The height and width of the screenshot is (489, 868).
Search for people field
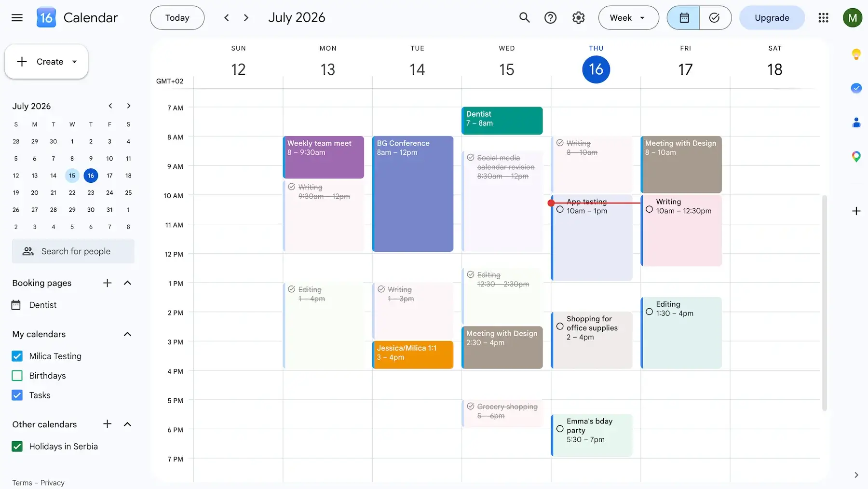tap(73, 251)
